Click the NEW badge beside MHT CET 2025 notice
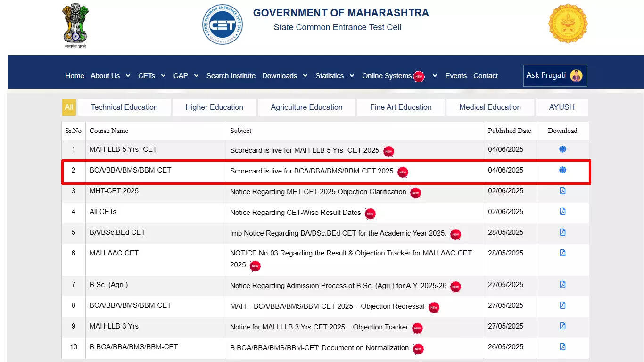Viewport: 644px width, 362px height. 414,193
